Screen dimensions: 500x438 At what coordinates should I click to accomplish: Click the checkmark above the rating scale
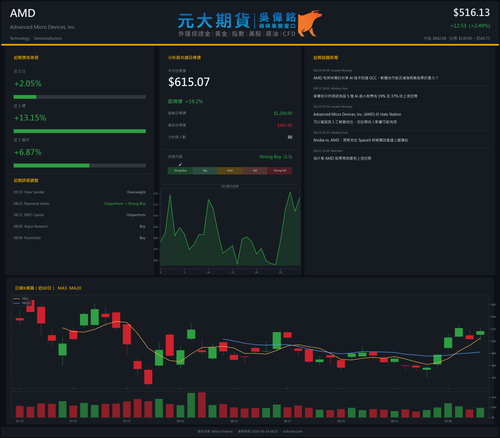[x=180, y=164]
